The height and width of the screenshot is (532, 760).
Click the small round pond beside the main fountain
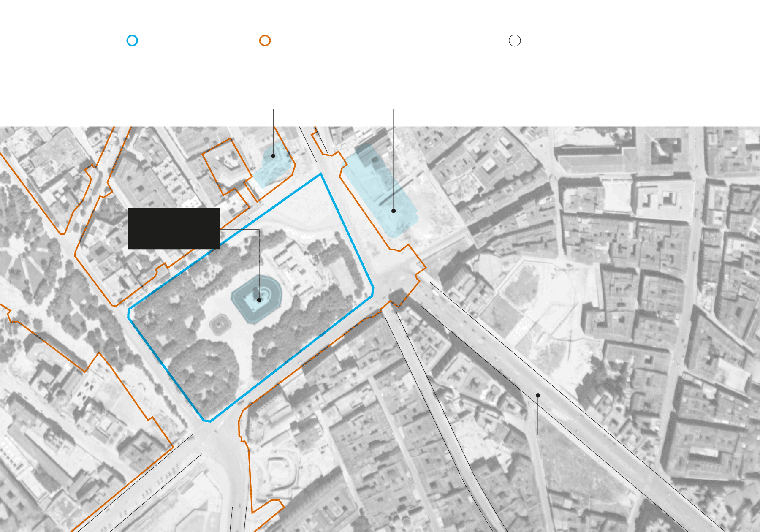point(220,325)
